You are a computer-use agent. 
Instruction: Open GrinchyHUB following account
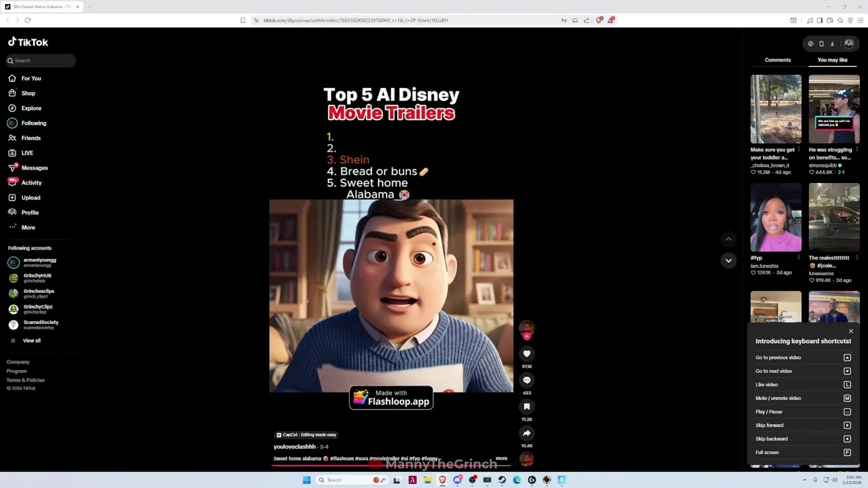[x=30, y=278]
